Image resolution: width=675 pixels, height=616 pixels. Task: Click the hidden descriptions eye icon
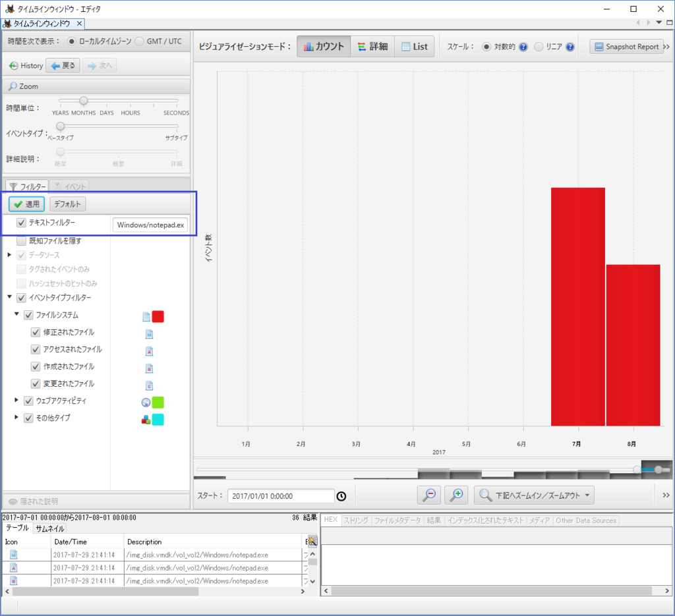pos(13,501)
